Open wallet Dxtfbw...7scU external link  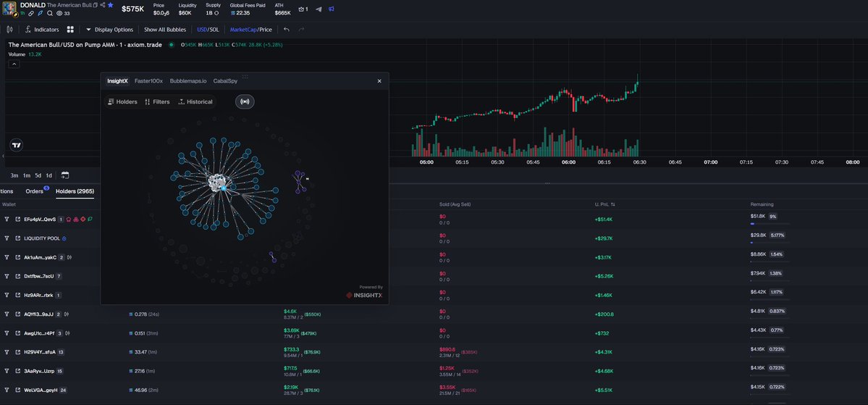[17, 276]
